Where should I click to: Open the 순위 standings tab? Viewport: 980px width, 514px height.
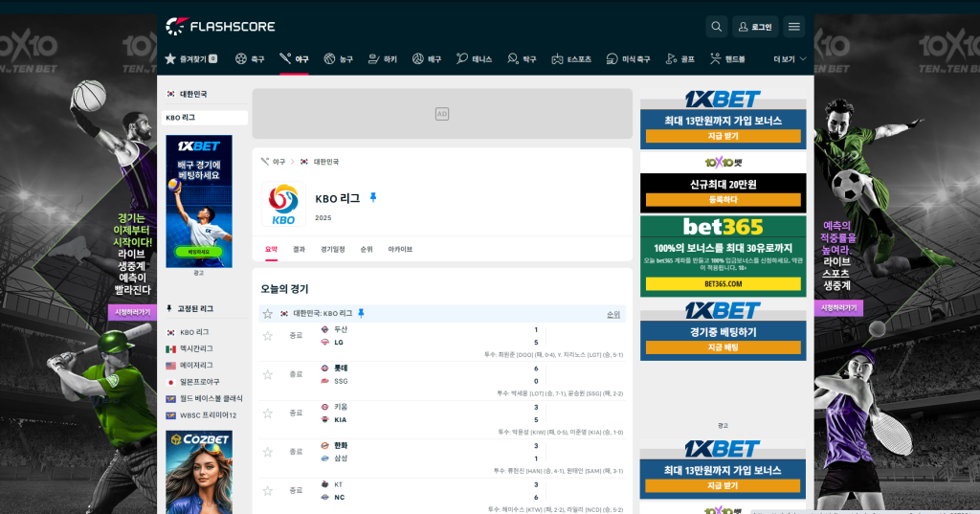click(367, 249)
